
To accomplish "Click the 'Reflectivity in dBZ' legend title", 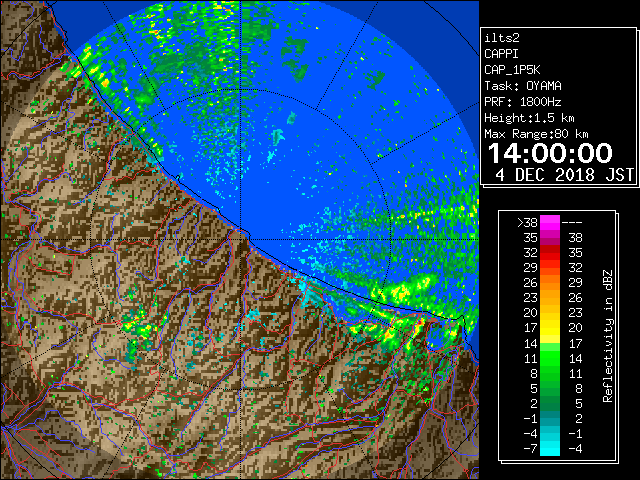I will pos(608,336).
